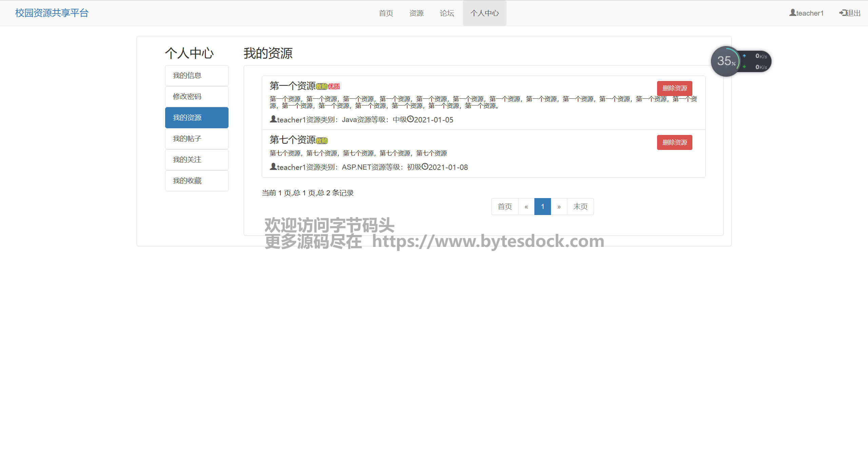Screen dimensions: 868x466
Task: Select 我的信息 in the sidebar
Action: click(197, 76)
